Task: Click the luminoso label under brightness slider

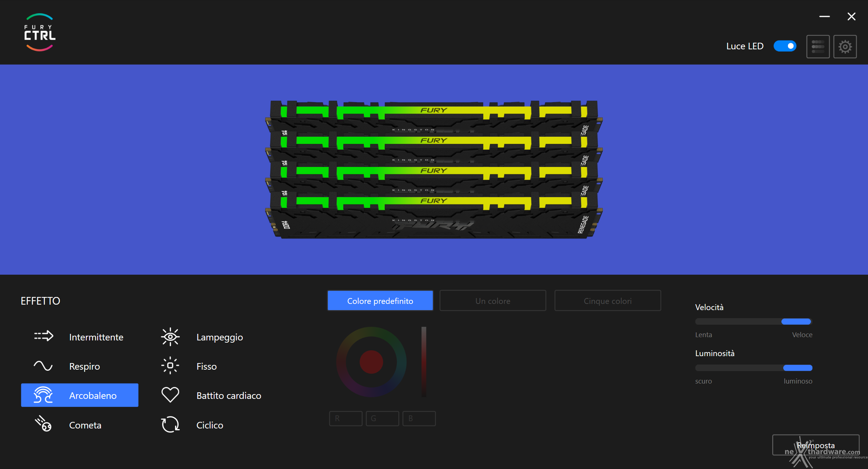Action: point(798,381)
